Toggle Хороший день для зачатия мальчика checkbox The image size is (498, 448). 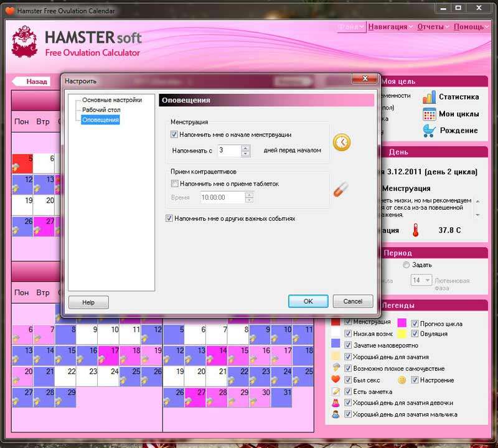pos(348,414)
